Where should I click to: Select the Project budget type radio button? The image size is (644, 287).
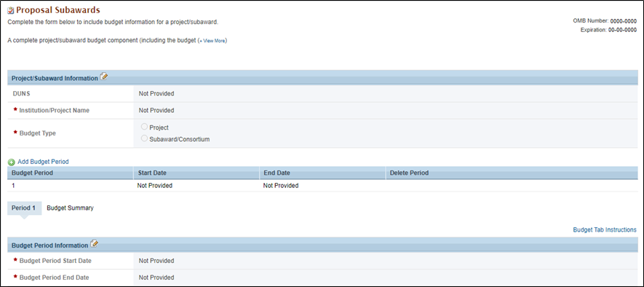pos(144,127)
